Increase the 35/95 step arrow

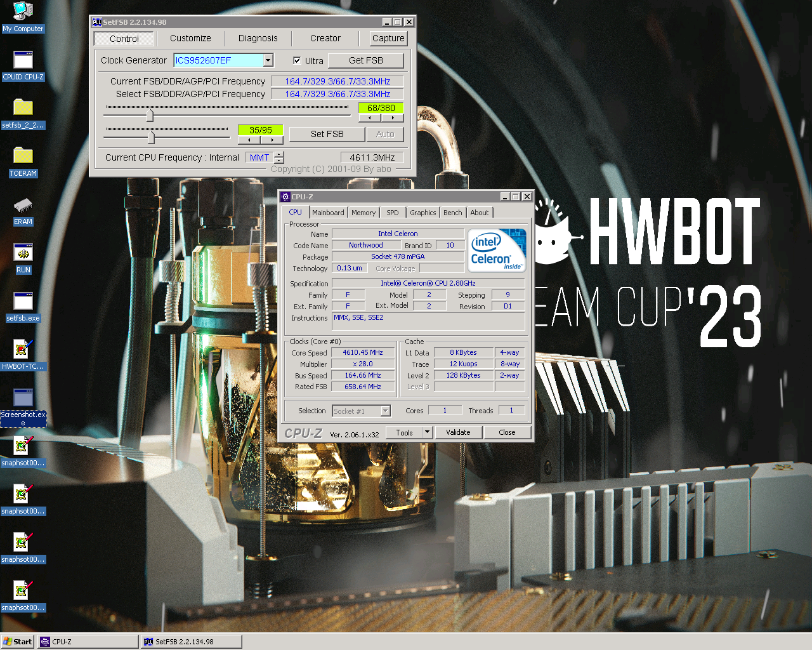[272, 140]
